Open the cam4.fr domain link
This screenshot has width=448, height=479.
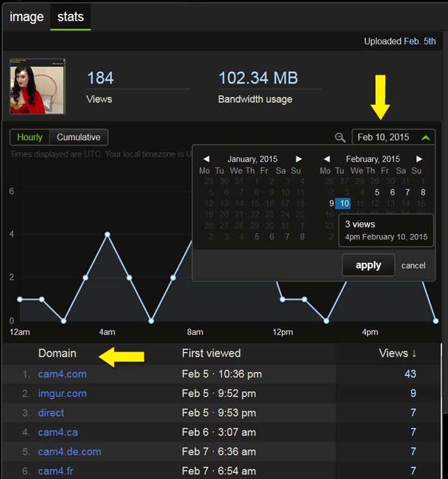coord(56,471)
